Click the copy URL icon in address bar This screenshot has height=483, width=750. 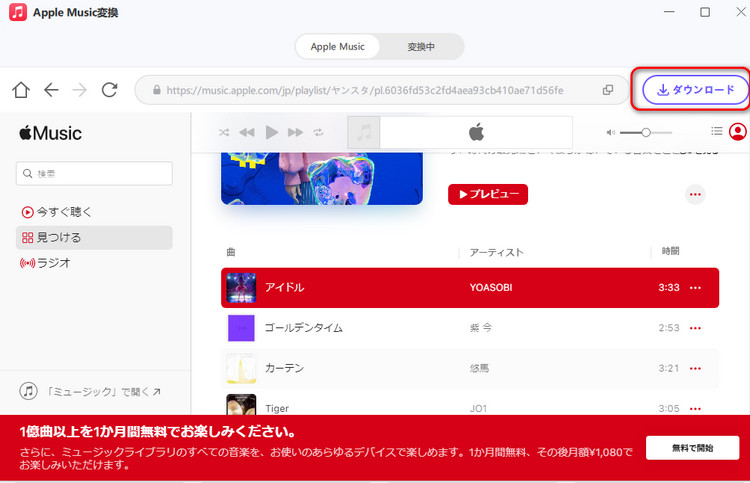pyautogui.click(x=607, y=90)
